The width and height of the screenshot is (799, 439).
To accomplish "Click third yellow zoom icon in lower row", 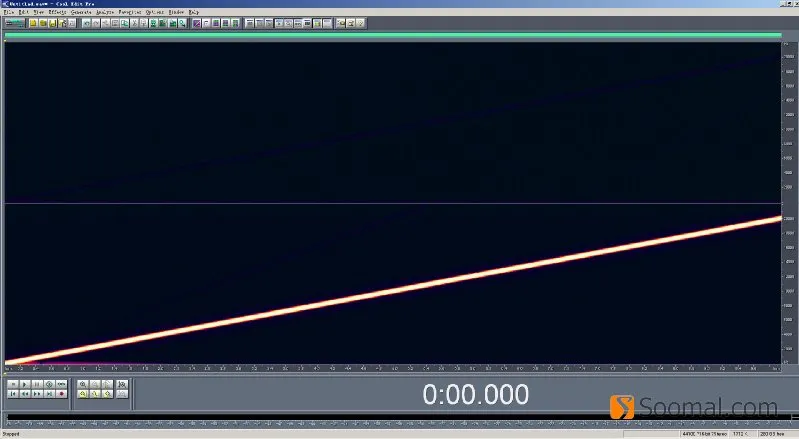I will point(107,394).
